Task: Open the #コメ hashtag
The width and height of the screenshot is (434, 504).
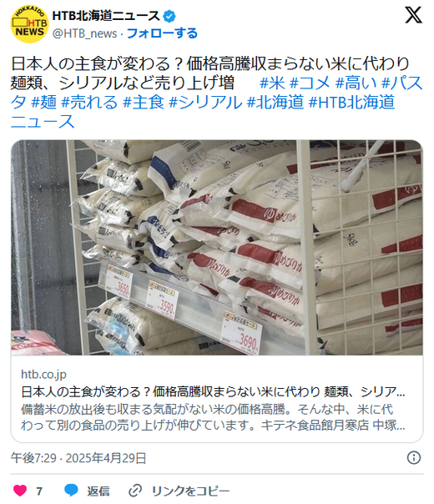Action: pyautogui.click(x=310, y=83)
